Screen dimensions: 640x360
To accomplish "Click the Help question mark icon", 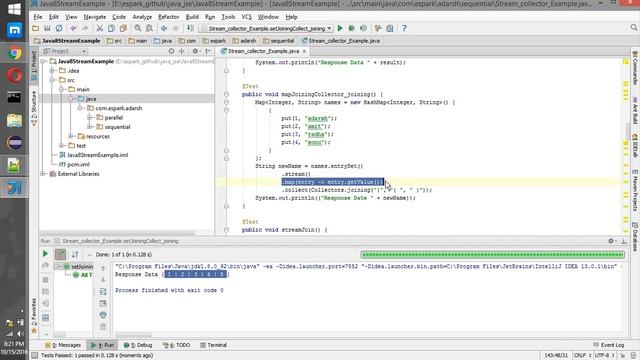I will (404, 28).
